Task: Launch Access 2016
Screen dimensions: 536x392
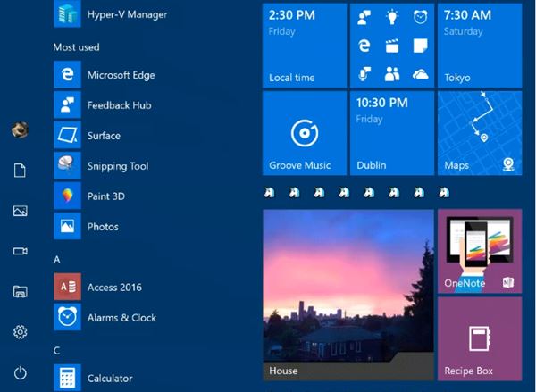Action: tap(97, 287)
